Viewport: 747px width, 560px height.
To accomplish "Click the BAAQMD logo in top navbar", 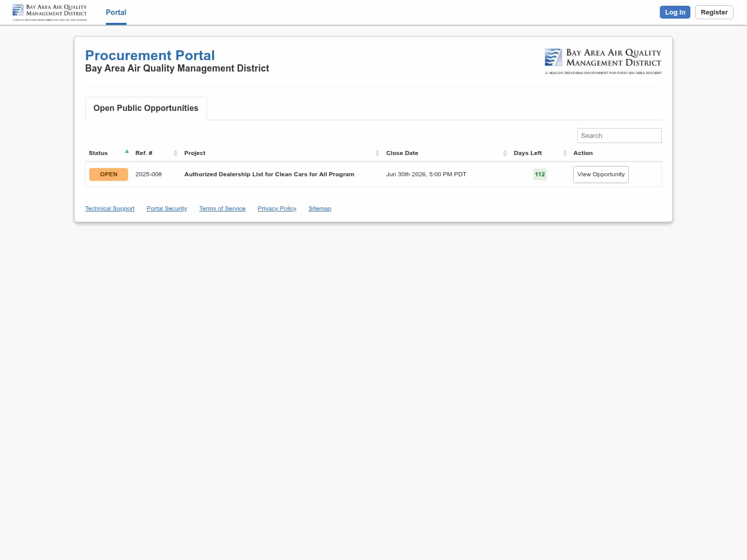I will click(50, 12).
